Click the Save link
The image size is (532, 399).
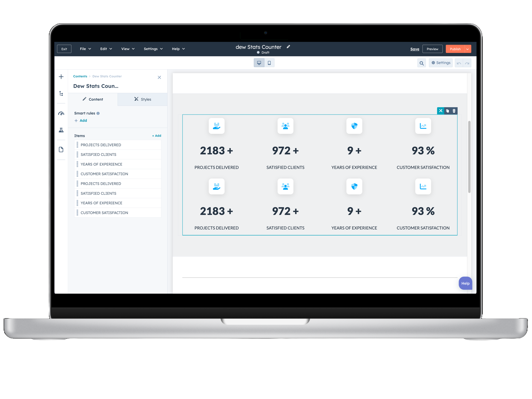[415, 49]
